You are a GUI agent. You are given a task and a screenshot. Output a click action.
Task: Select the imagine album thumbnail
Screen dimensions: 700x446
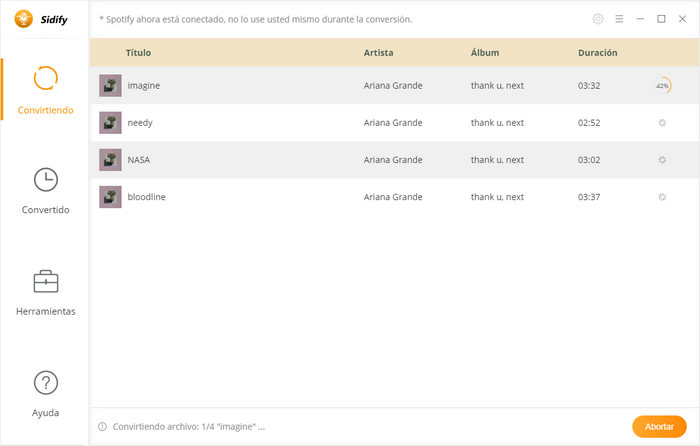coord(110,85)
